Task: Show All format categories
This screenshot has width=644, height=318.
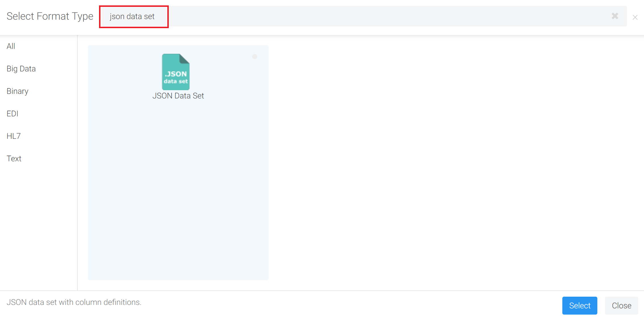Action: 11,46
